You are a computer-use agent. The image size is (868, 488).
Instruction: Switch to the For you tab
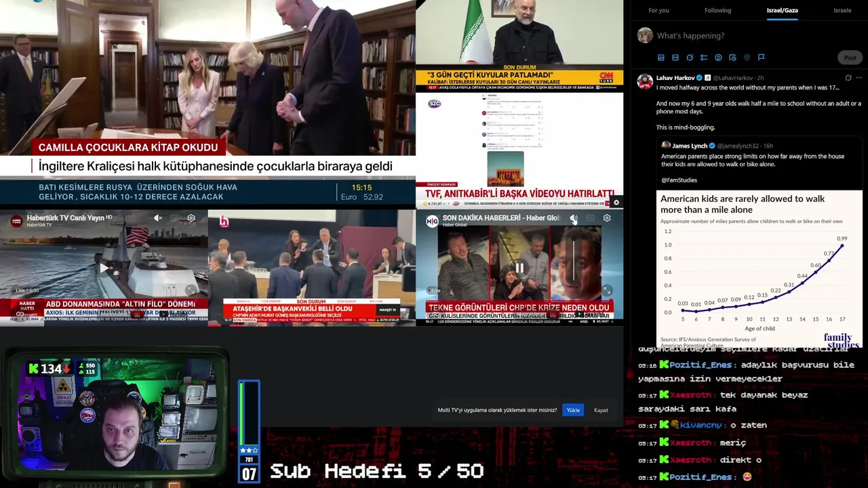click(x=658, y=10)
